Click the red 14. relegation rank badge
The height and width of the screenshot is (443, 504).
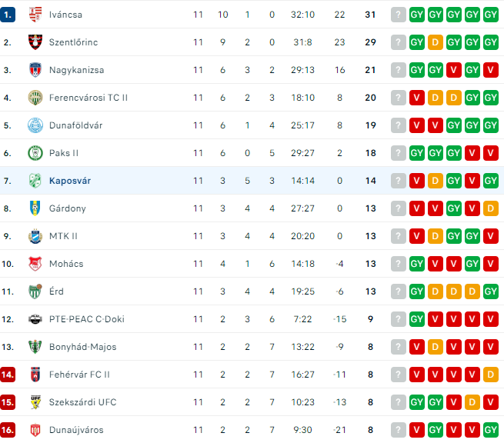[x=8, y=375]
